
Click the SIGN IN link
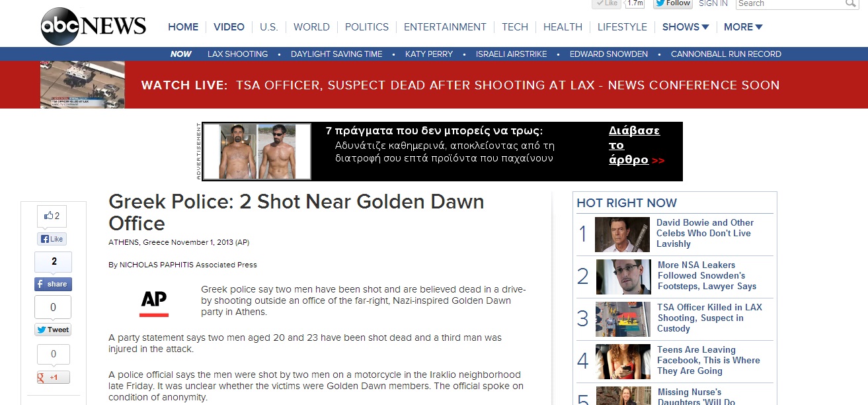(x=713, y=3)
